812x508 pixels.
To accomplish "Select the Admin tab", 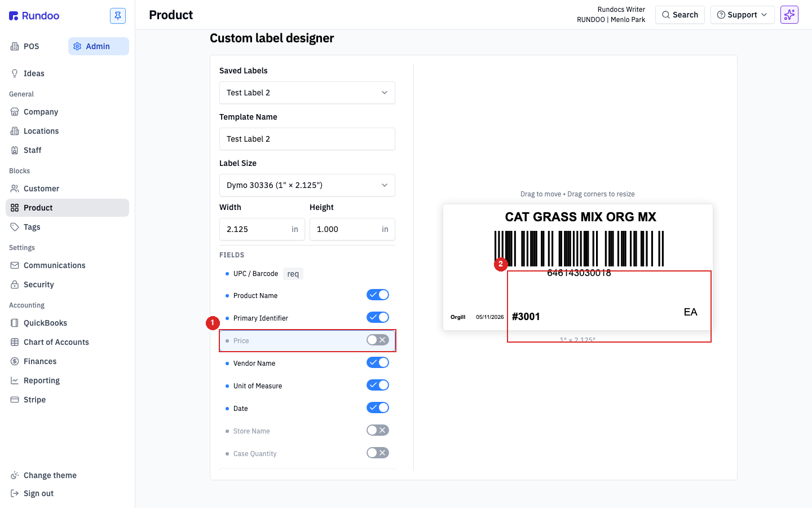I will 99,46.
